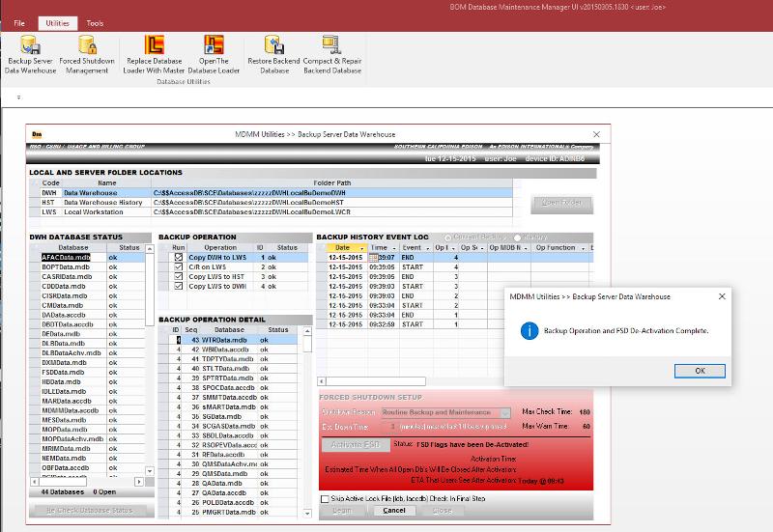Toggle the Copy DWH to LWS checkbox
773x532 pixels.
click(x=178, y=258)
